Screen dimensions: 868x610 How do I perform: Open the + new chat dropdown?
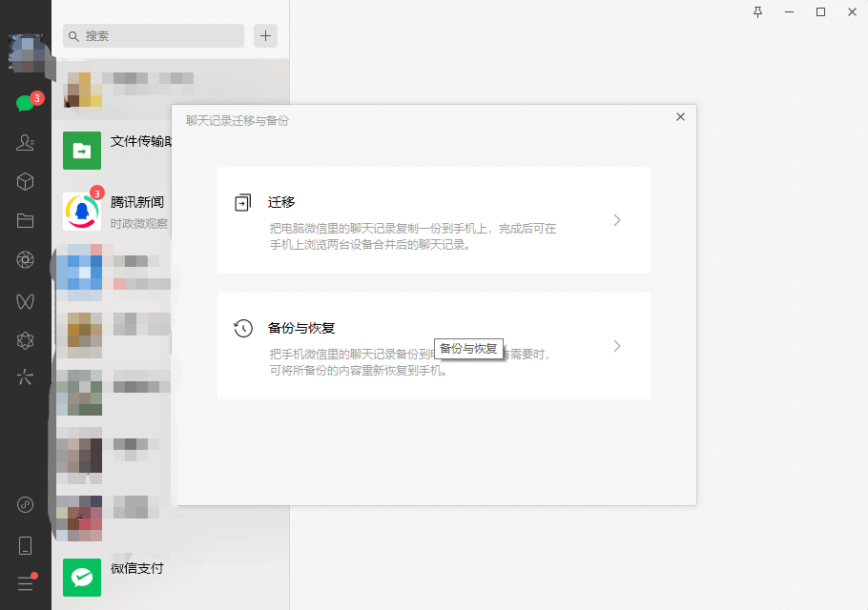coord(265,35)
